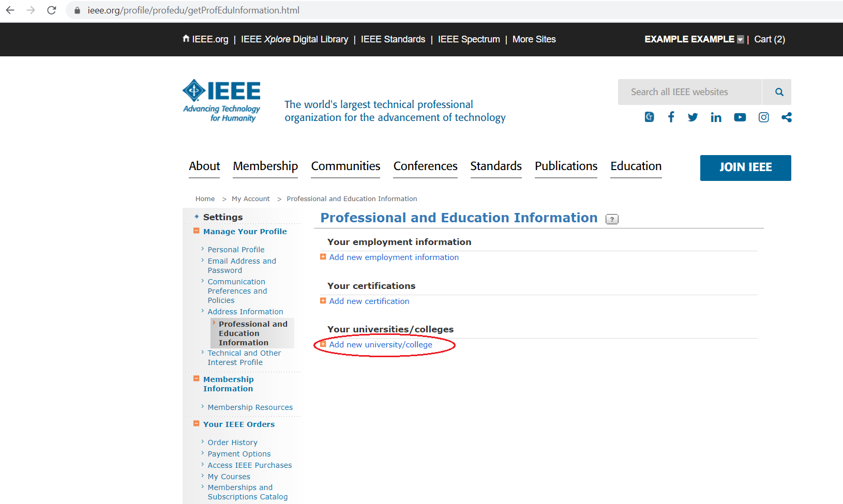Click the browser forward arrow
Viewport: 843px width, 504px height.
[31, 10]
